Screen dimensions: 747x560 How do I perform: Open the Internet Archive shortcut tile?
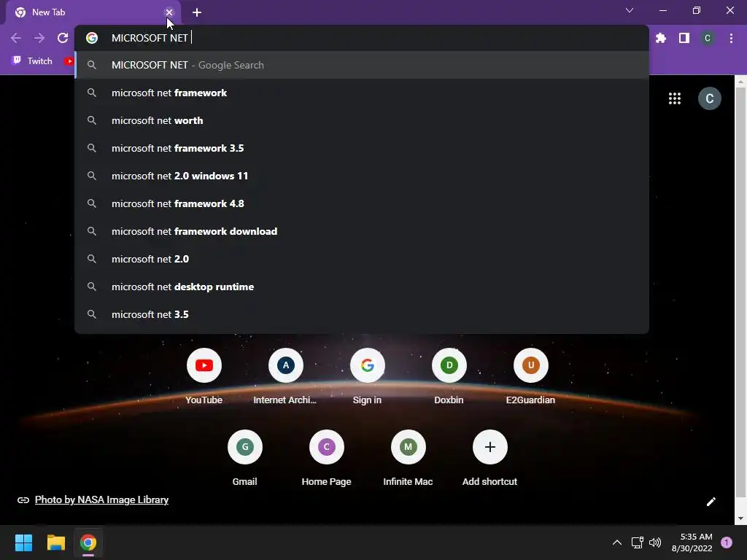(x=285, y=376)
